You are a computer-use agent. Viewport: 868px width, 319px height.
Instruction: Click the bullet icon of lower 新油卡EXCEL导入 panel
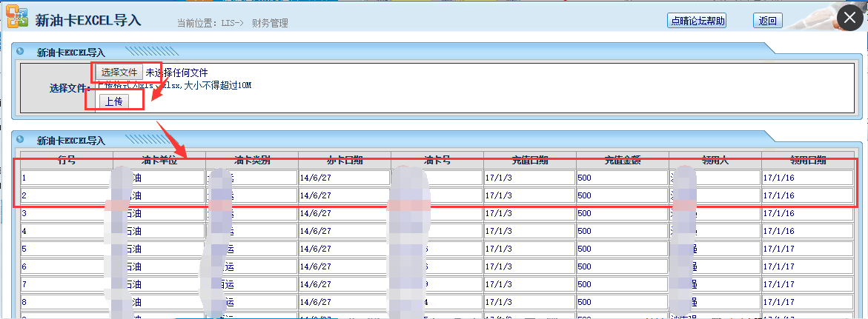pos(20,140)
